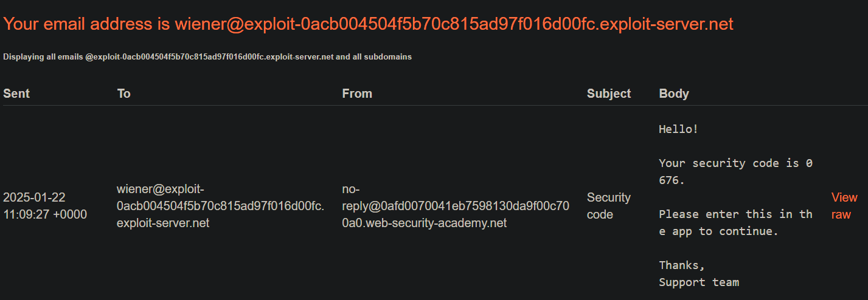Click the wiener@exploit recipient address in the table row
This screenshot has height=300, width=868.
[x=220, y=206]
